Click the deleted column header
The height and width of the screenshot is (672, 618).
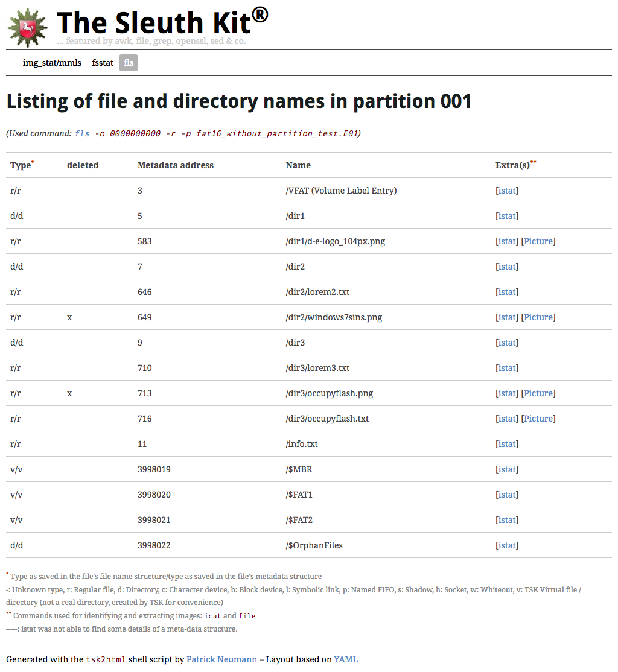[x=83, y=165]
